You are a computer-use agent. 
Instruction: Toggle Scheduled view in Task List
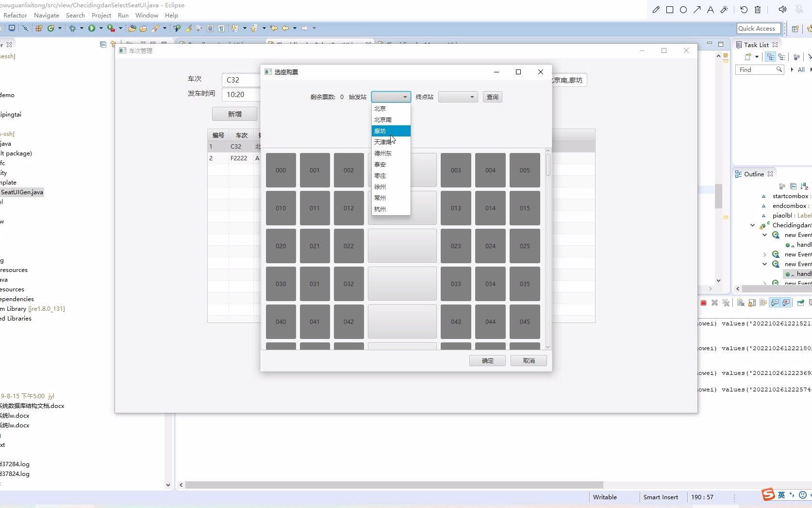point(781,57)
